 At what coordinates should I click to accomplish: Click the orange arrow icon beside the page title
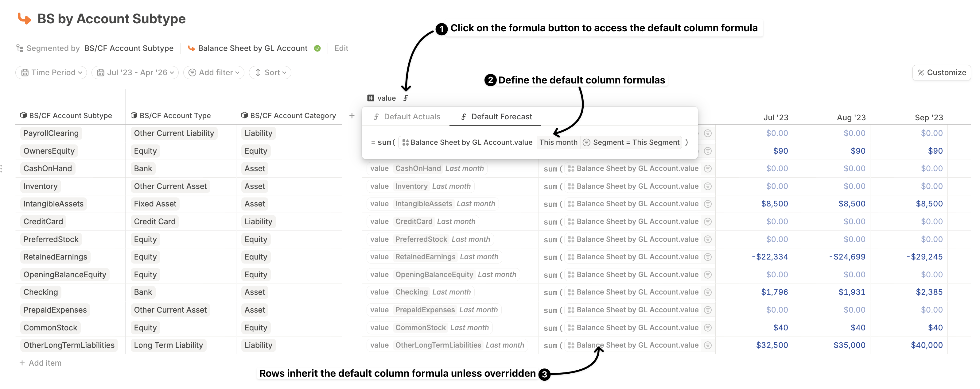point(24,18)
